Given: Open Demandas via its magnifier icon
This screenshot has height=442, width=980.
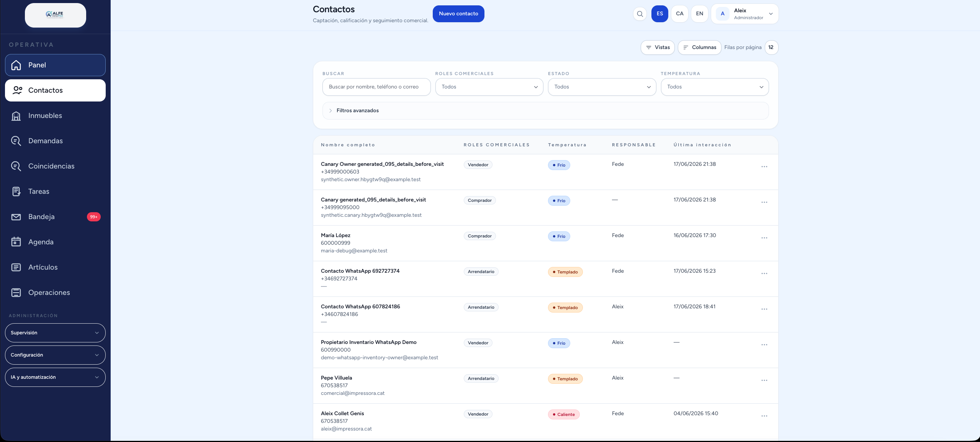Looking at the screenshot, I should tap(16, 141).
